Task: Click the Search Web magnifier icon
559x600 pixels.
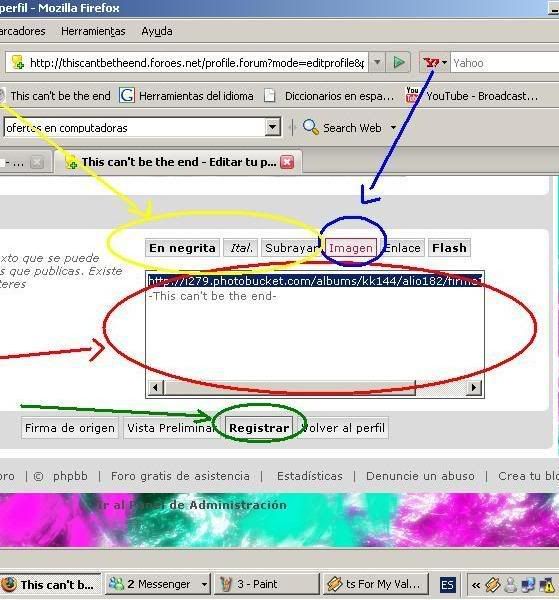Action: 310,127
